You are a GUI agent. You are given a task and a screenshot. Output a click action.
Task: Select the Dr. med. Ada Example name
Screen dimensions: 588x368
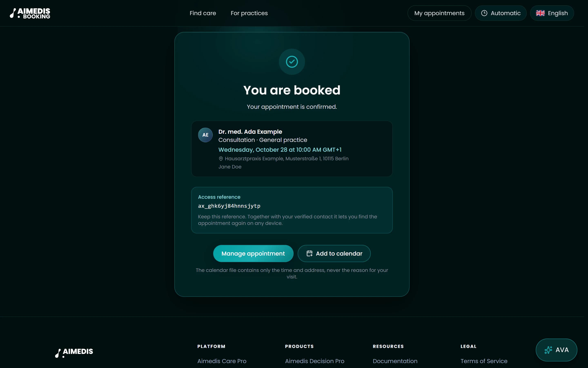coord(250,132)
